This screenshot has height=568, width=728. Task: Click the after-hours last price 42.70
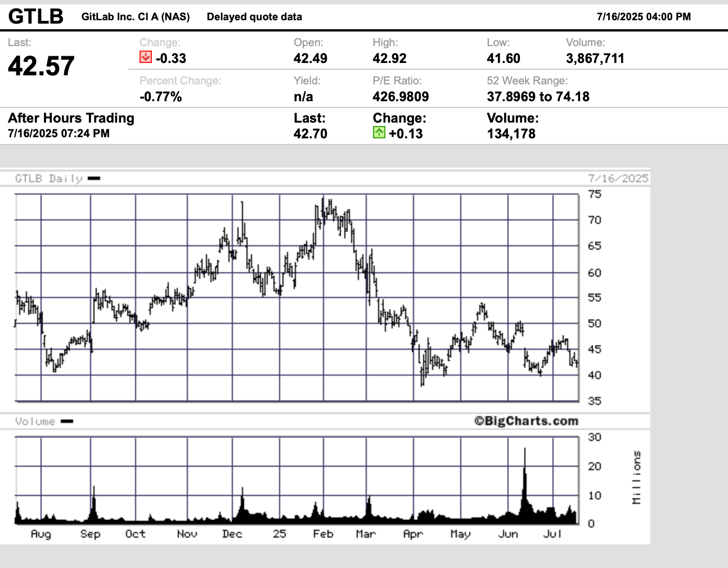tap(311, 134)
